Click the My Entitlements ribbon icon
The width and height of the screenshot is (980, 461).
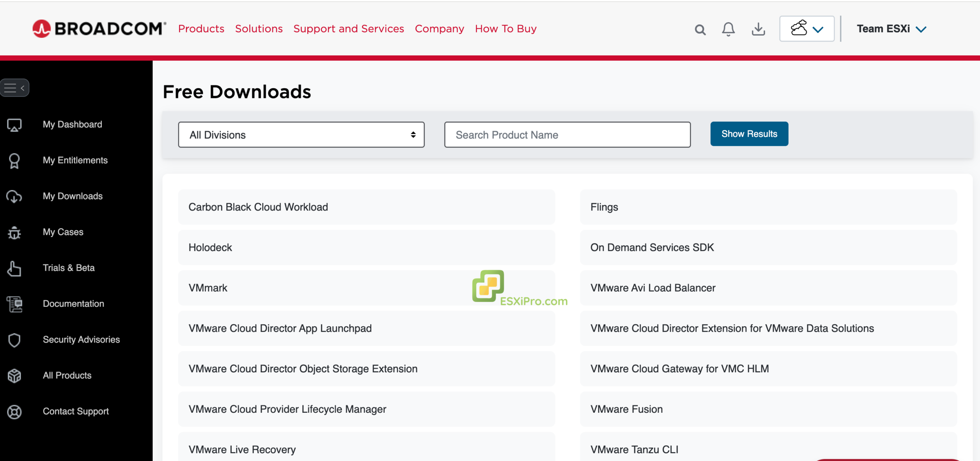[x=14, y=161]
